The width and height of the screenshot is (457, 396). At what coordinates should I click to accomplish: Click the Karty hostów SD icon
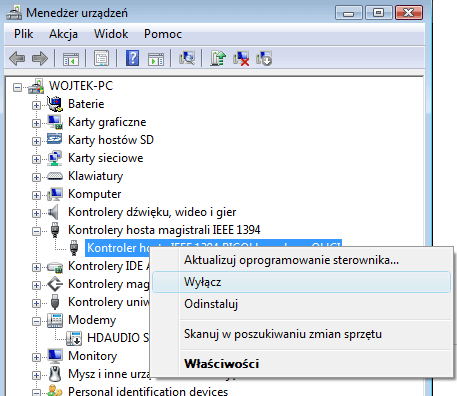(x=55, y=139)
